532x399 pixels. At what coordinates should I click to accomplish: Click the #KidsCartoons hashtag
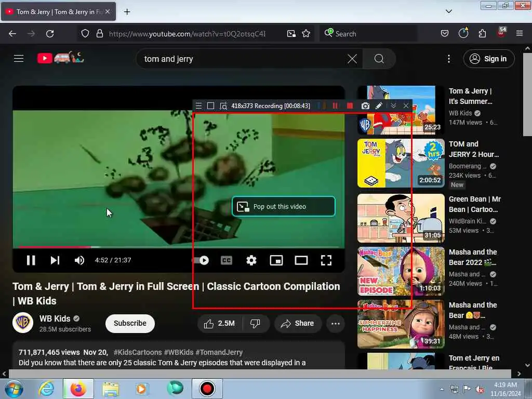click(x=137, y=352)
